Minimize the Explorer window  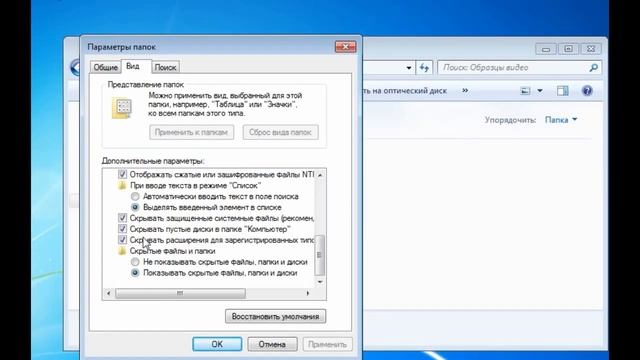pos(546,49)
